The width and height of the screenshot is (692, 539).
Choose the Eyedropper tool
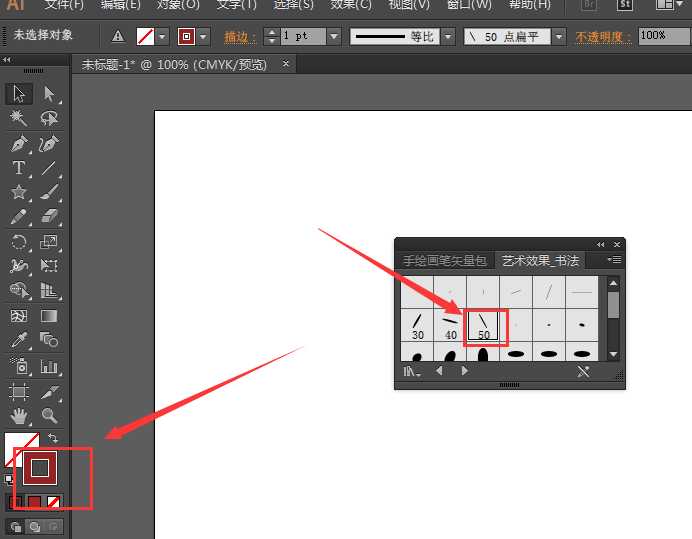[18, 340]
